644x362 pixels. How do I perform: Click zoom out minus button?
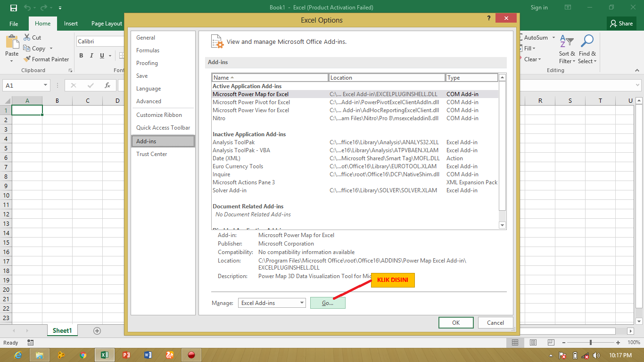tap(564, 343)
